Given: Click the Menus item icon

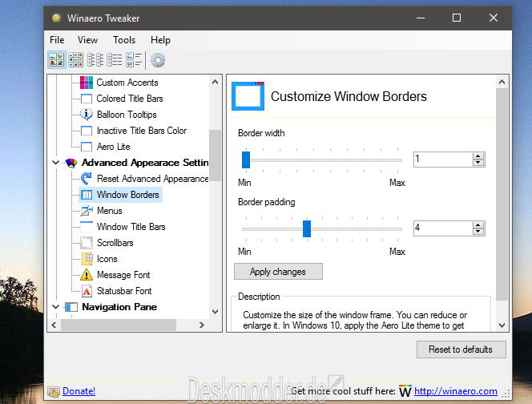Looking at the screenshot, I should (87, 211).
